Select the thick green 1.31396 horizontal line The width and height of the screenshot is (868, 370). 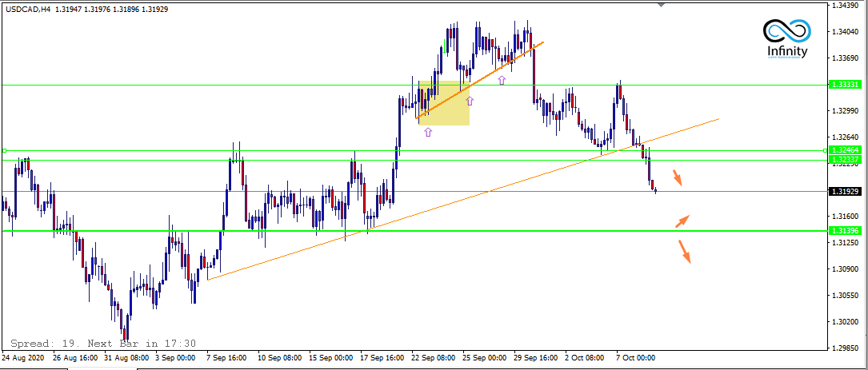(x=415, y=231)
